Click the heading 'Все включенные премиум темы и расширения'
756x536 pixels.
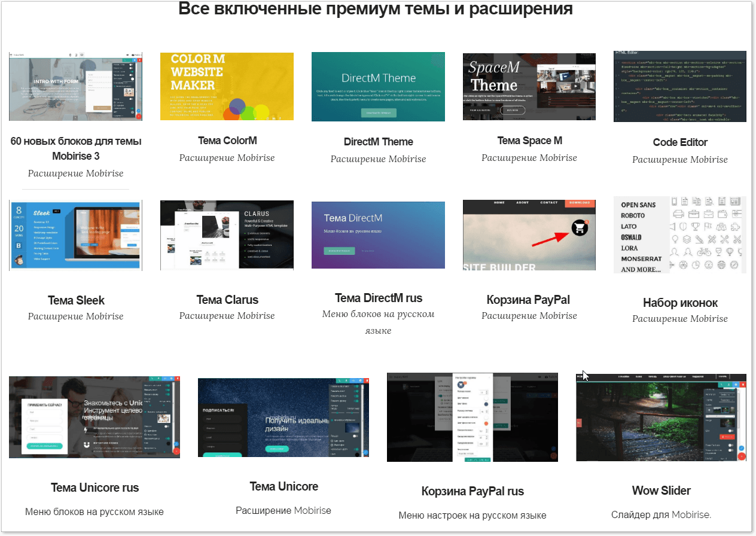(x=376, y=10)
